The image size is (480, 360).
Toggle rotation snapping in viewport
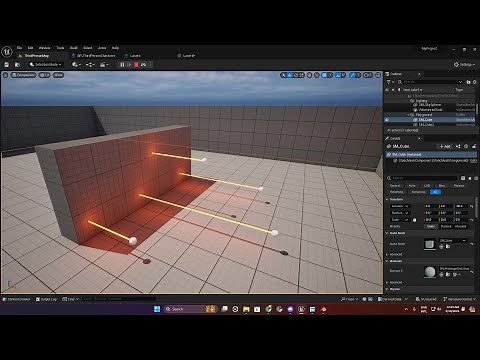tap(338, 75)
